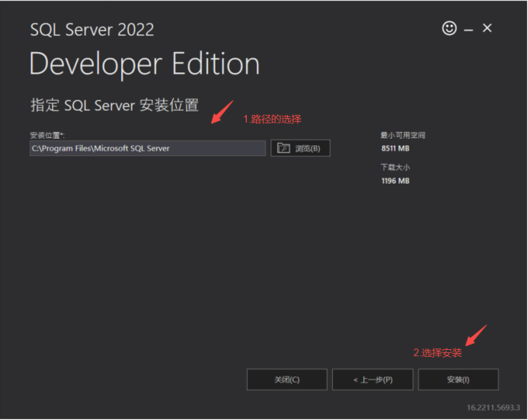Click the 关闭(C) close button

(287, 380)
